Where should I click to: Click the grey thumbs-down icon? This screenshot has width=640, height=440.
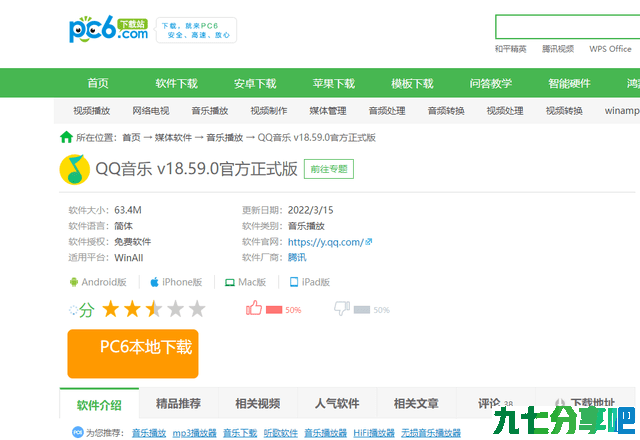pyautogui.click(x=342, y=308)
